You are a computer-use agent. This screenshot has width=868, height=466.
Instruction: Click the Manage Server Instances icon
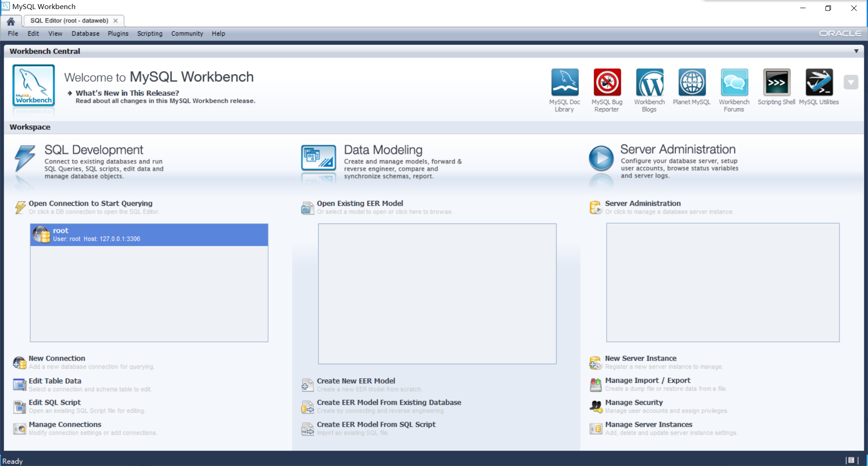coord(596,428)
